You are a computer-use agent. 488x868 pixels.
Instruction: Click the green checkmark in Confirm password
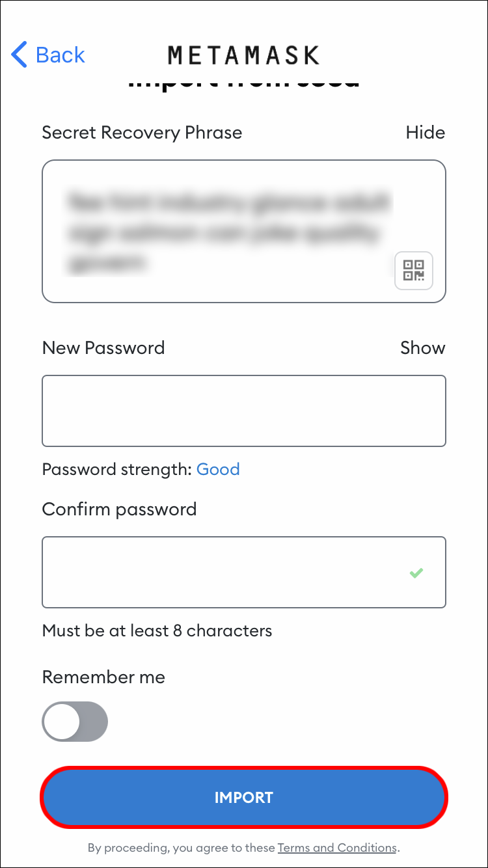[416, 573]
